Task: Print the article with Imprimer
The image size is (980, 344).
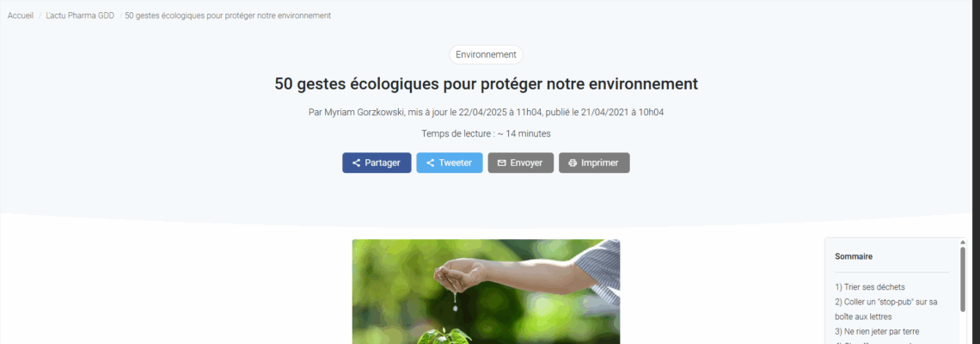Action: [594, 163]
